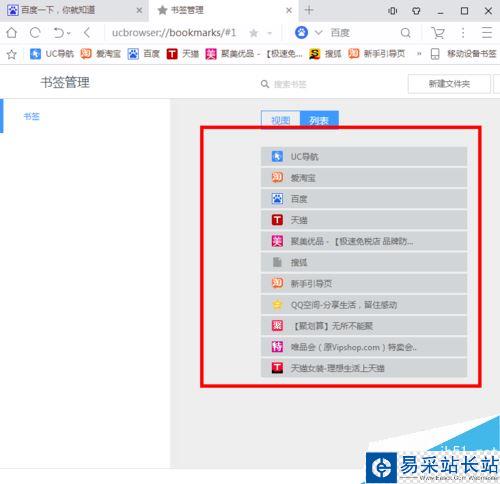Click the bookmarks bar star outline icon
This screenshot has width=500, height=484.
[12, 54]
